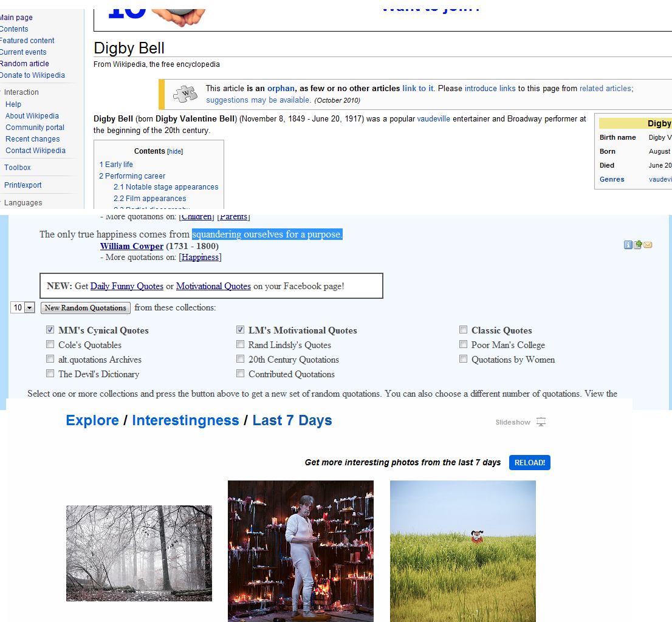This screenshot has width=672, height=622.
Task: Enable the Classic Quotes checkbox
Action: click(464, 330)
